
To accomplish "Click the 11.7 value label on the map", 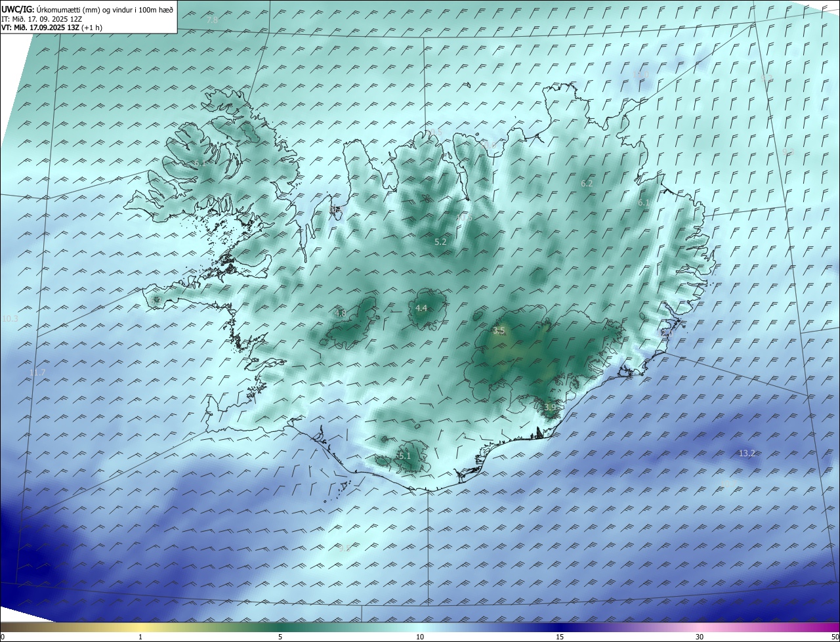I will (37, 372).
